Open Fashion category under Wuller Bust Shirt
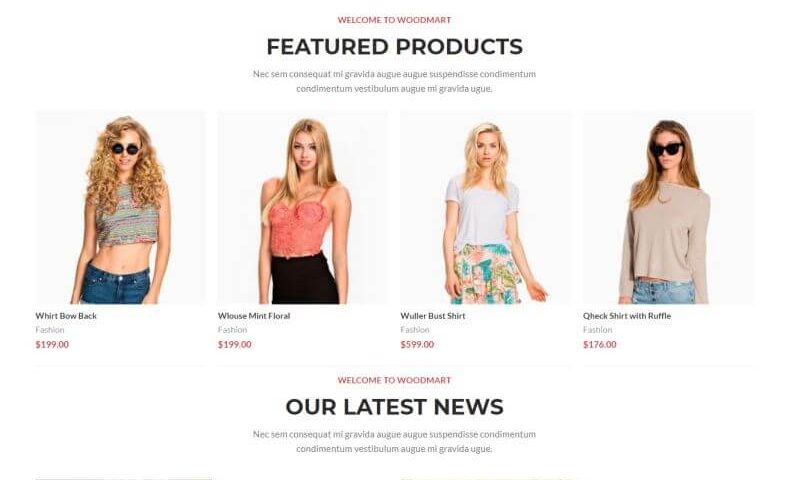The height and width of the screenshot is (480, 800). point(415,330)
